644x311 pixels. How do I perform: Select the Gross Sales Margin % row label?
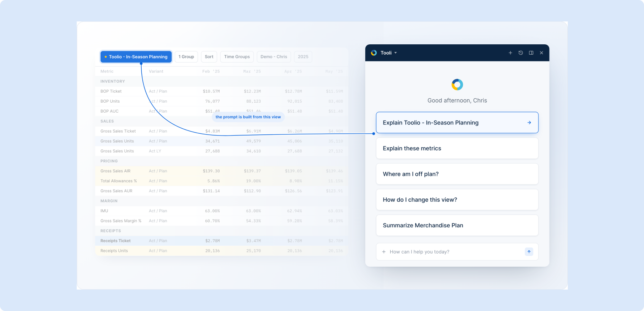pyautogui.click(x=121, y=221)
